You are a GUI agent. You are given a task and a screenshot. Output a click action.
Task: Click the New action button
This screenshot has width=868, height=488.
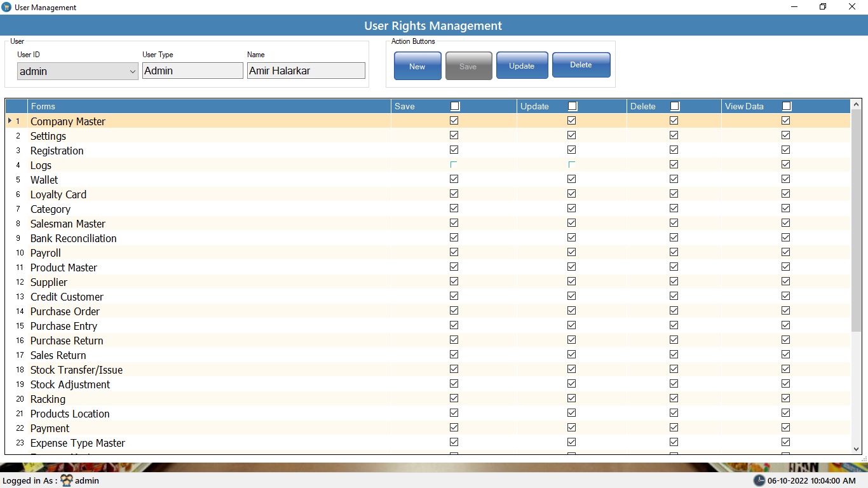(x=417, y=66)
